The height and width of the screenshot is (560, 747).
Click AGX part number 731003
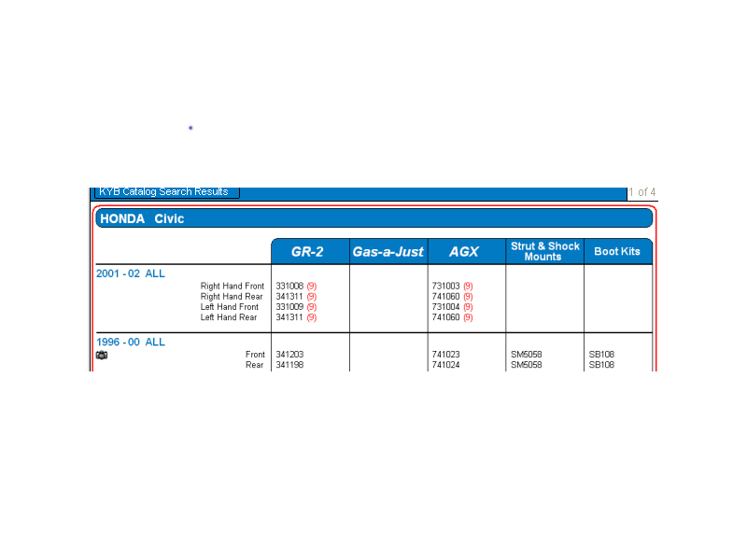point(445,286)
